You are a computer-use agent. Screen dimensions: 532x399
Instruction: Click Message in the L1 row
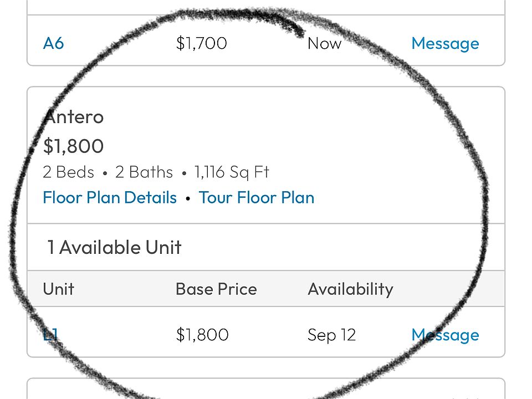pos(445,335)
